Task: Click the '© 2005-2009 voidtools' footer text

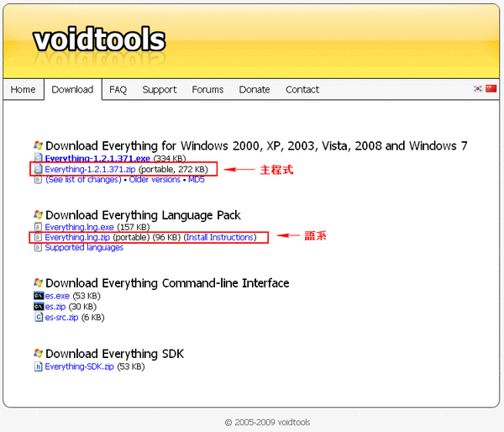Action: tap(267, 422)
